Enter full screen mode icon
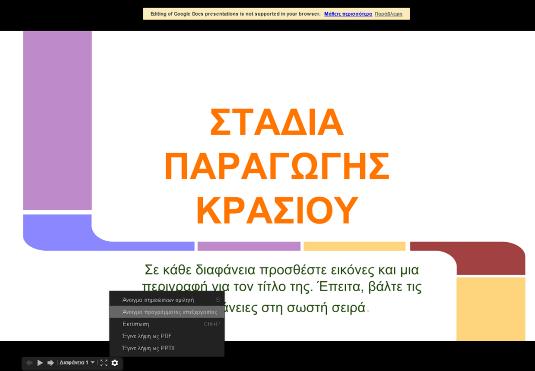The width and height of the screenshot is (535, 371). [104, 363]
